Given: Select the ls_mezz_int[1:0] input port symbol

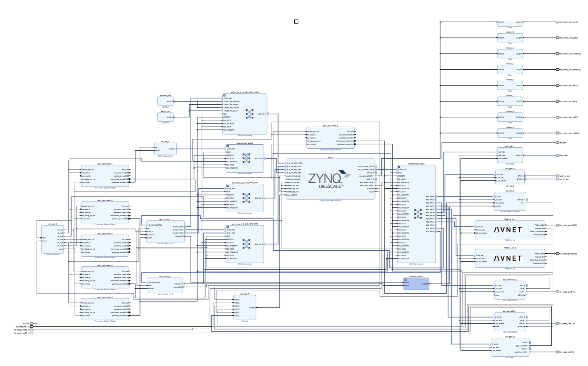Looking at the screenshot, I should (32, 327).
